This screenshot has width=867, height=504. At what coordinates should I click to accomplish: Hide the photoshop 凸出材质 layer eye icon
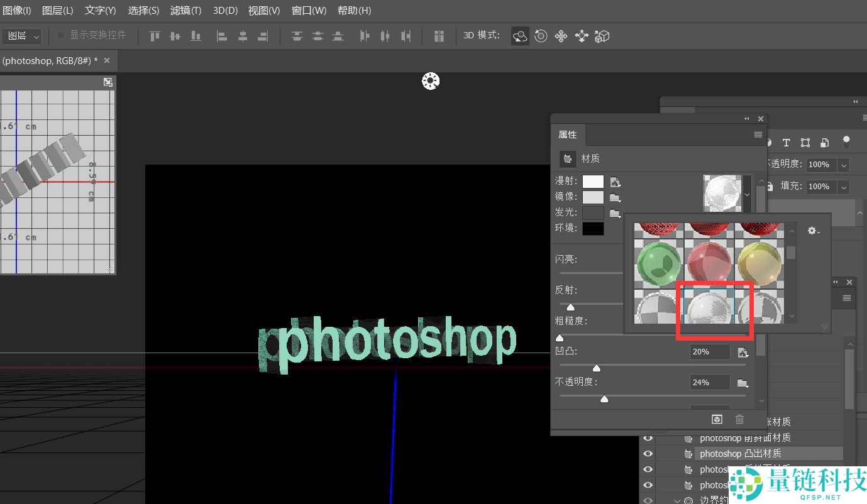(x=648, y=454)
